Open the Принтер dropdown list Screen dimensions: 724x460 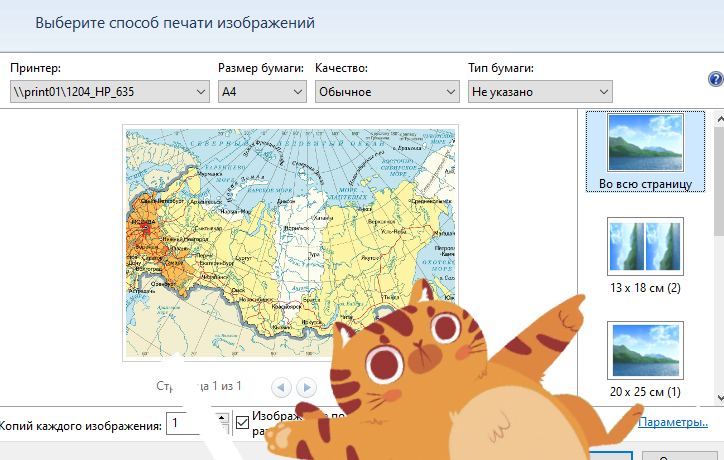point(109,92)
